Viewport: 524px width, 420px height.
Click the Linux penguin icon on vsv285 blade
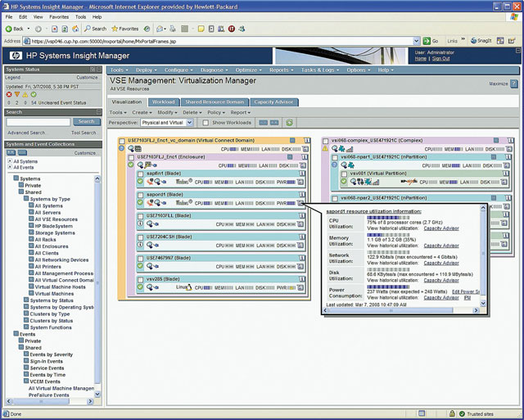tap(189, 287)
